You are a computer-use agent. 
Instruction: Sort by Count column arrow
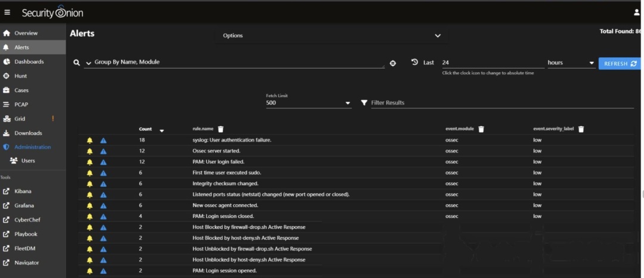(162, 130)
